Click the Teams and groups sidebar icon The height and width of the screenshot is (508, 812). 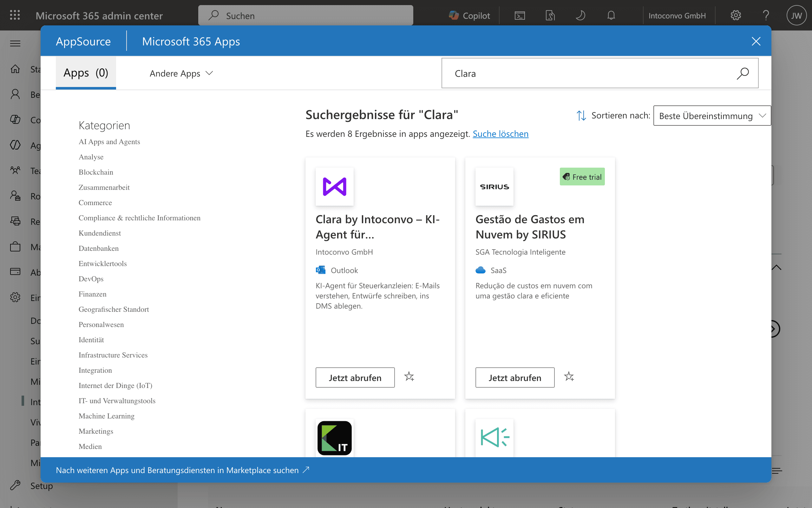15,170
